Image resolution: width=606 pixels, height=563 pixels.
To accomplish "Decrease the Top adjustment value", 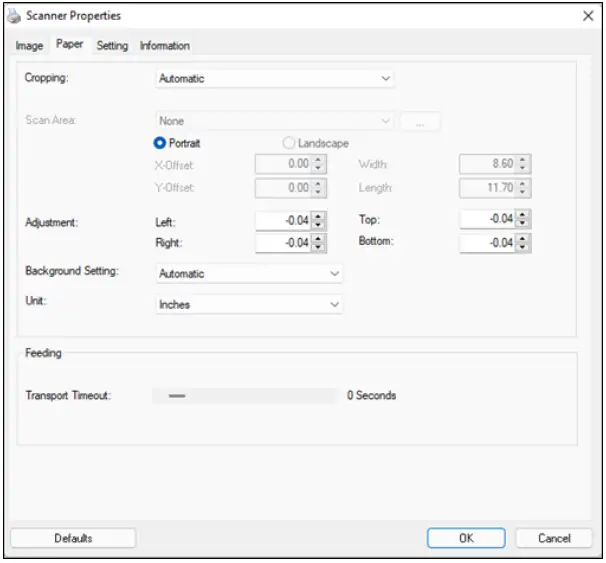I will point(522,223).
